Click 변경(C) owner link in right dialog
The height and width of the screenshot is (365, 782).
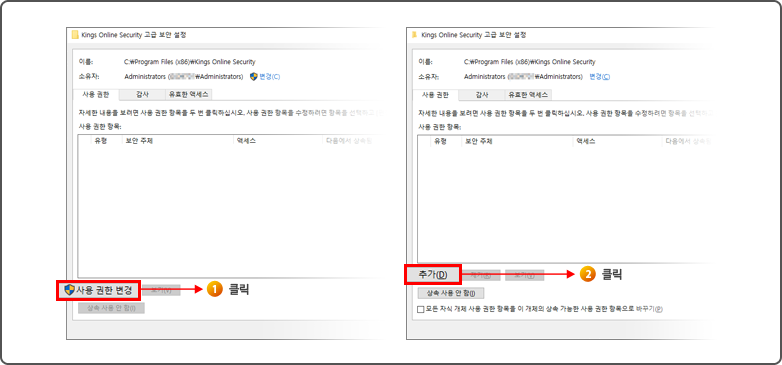pos(599,77)
